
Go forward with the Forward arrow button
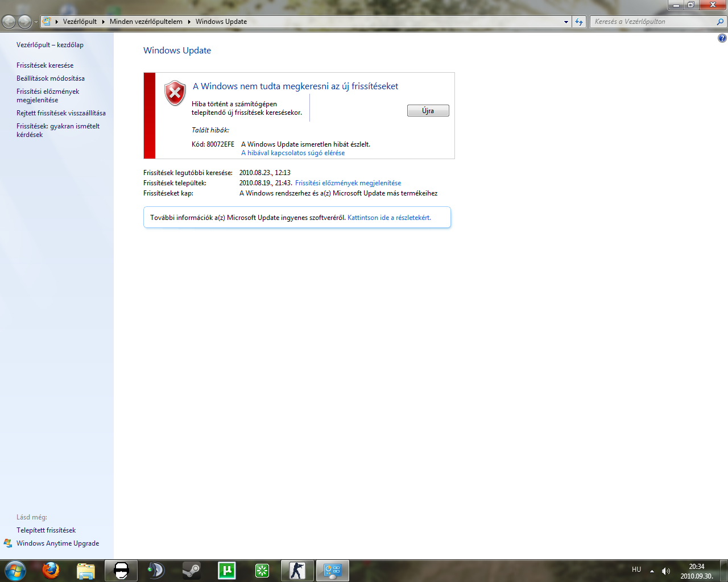(24, 22)
